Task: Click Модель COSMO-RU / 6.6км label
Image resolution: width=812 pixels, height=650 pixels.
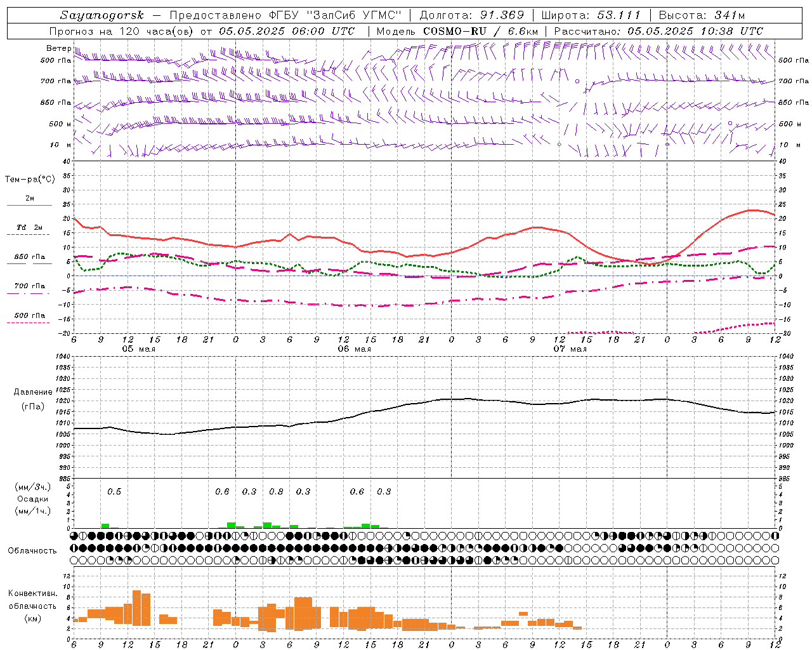Action: coord(457,31)
